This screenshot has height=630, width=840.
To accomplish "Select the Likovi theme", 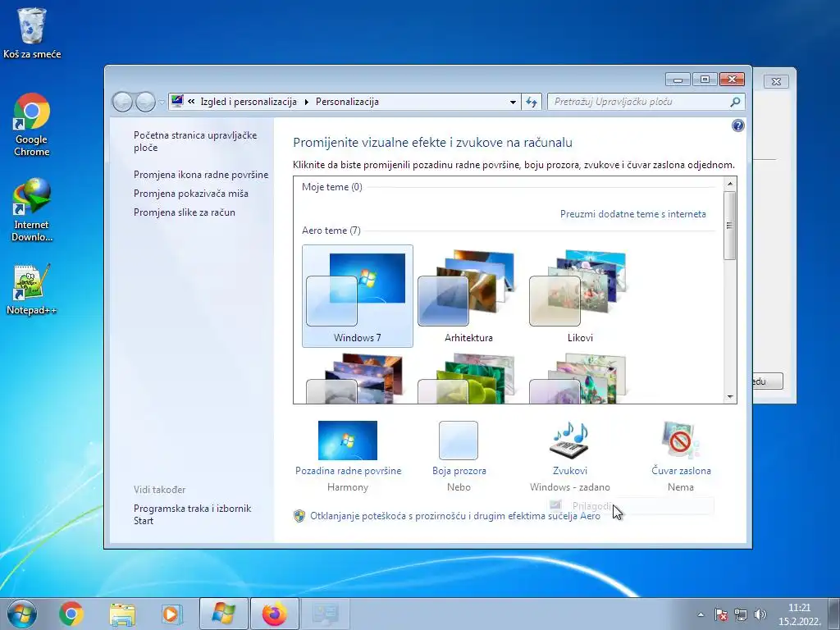I will tap(580, 296).
